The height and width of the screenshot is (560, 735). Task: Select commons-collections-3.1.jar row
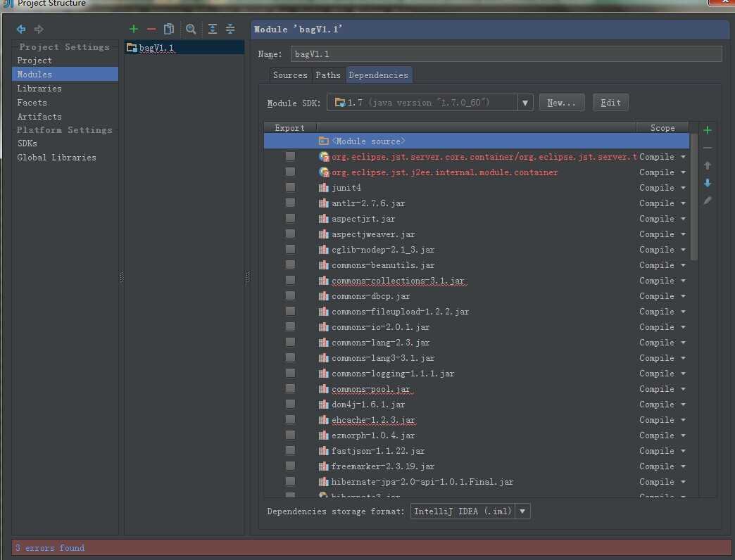pos(476,281)
